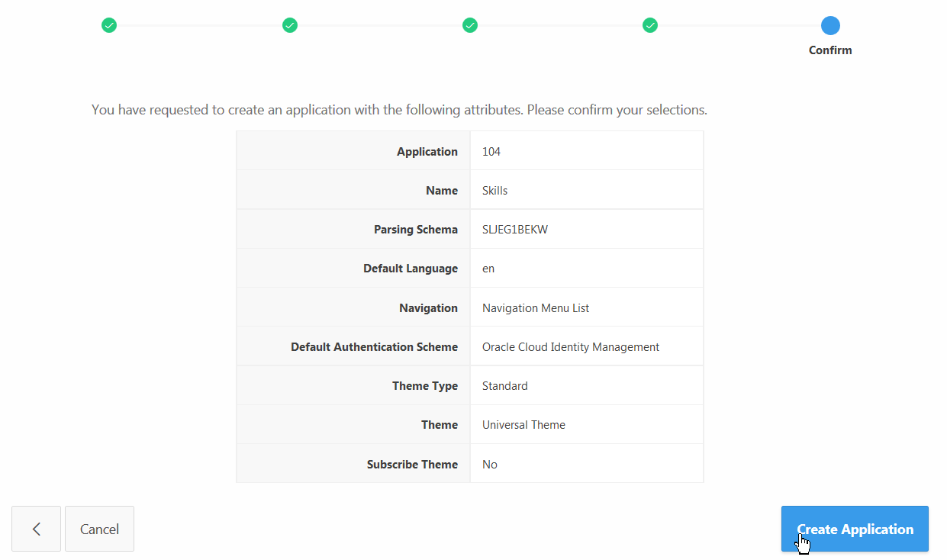Click the Create Application button
This screenshot has width=947, height=560.
point(854,528)
